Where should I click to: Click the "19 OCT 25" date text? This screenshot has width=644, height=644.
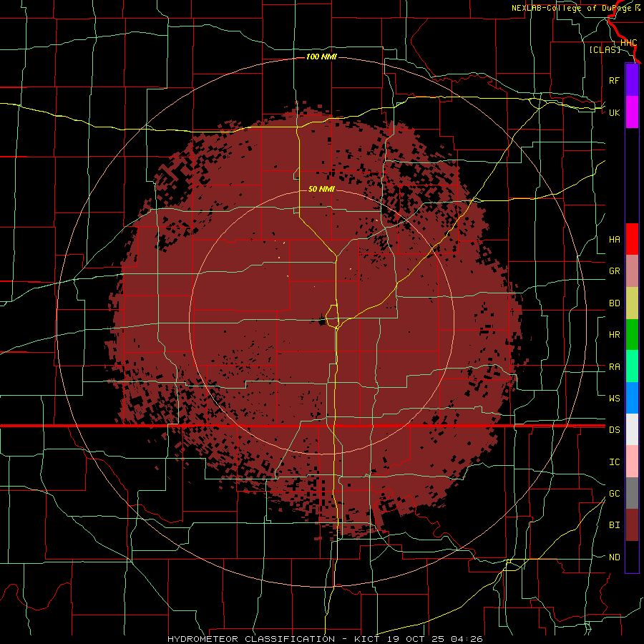(x=415, y=639)
